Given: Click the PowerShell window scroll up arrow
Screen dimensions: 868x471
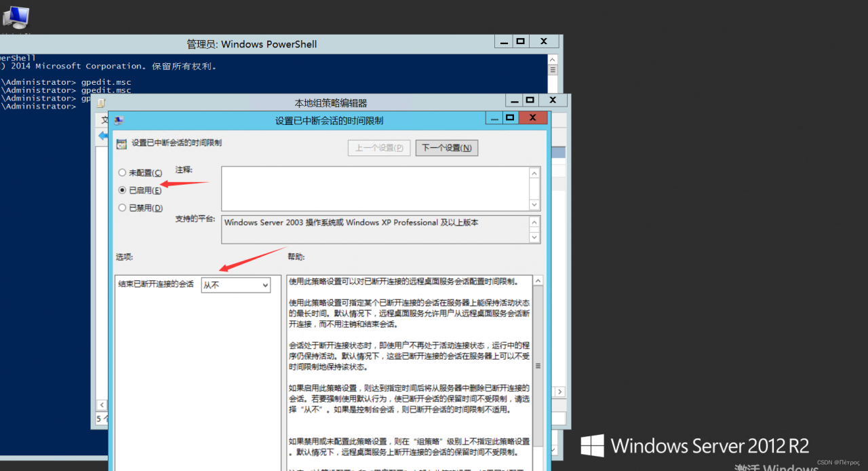Looking at the screenshot, I should pyautogui.click(x=553, y=60).
